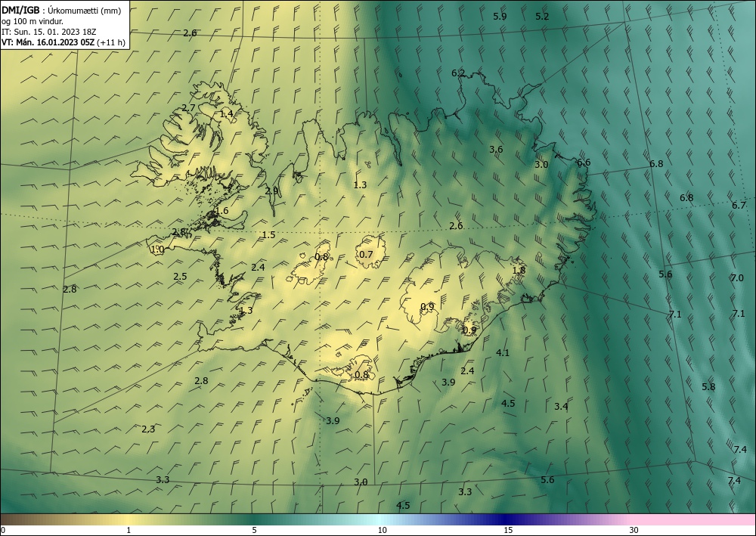This screenshot has width=756, height=536.
Task: Click the 1 tick label on the color scale
Action: coord(129,530)
